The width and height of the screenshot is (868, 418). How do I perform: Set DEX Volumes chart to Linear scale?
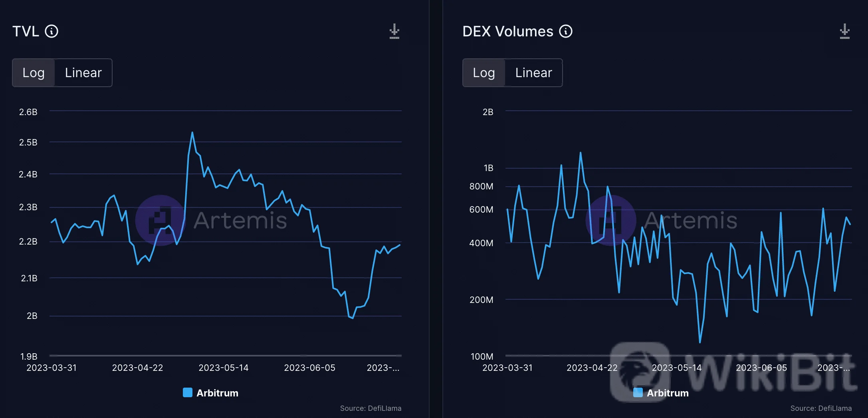(533, 73)
